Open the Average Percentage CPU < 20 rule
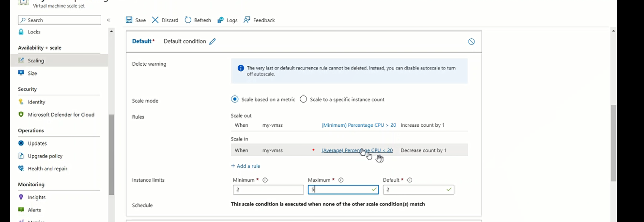The image size is (644, 222). click(357, 150)
